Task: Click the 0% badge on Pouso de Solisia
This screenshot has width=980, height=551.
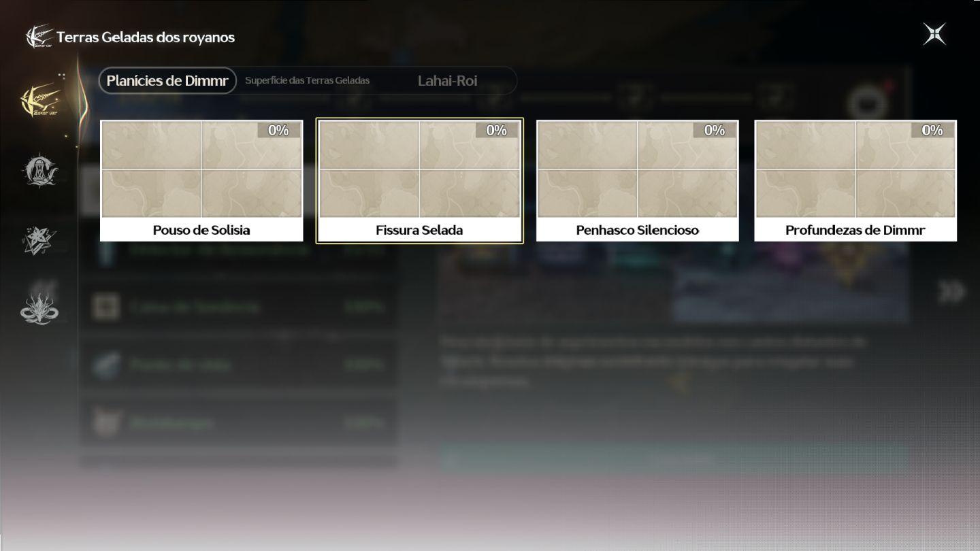Action: pos(278,130)
